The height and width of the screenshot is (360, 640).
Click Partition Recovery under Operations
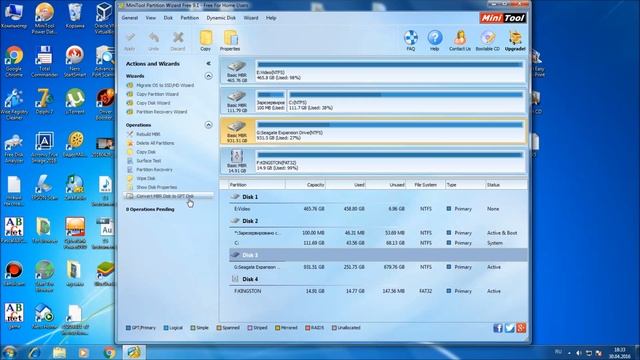pyautogui.click(x=154, y=170)
